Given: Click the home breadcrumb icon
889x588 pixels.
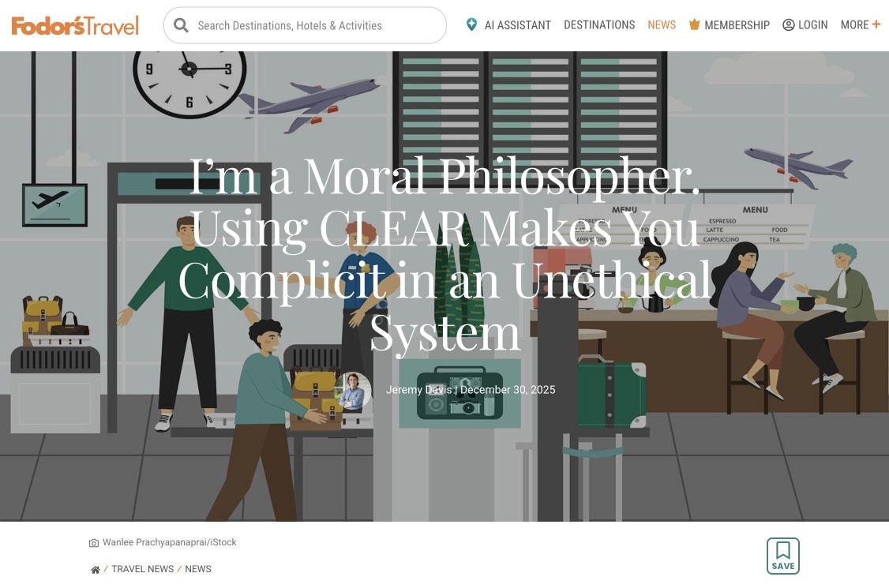Looking at the screenshot, I should (96, 569).
